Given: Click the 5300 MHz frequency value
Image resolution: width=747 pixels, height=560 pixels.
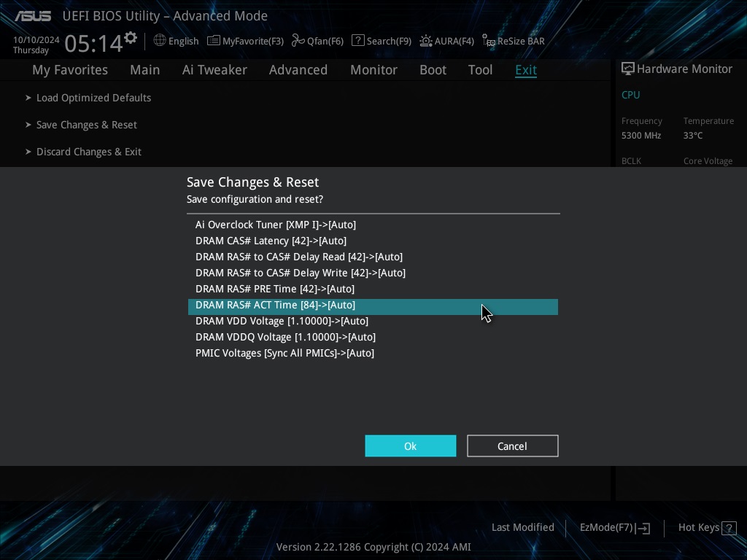Looking at the screenshot, I should pyautogui.click(x=641, y=136).
